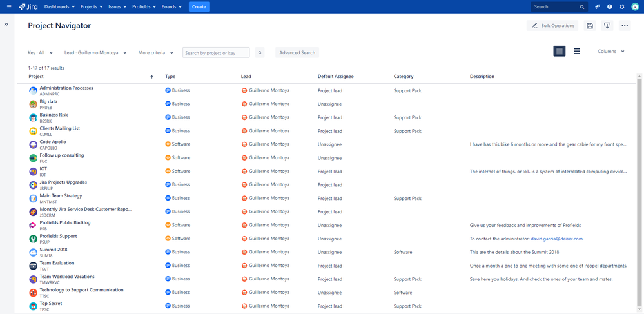Viewport: 644px width, 314px height.
Task: Click the Administration Processes project avatar
Action: 34,91
